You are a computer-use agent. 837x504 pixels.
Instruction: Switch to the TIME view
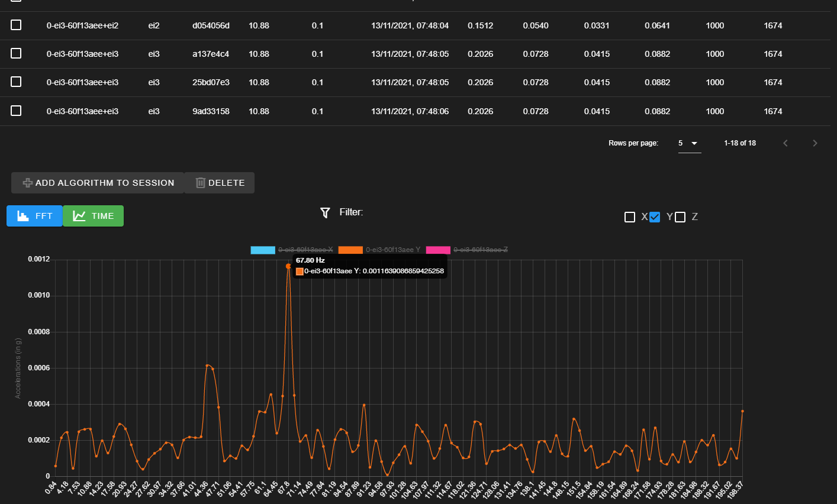(93, 216)
